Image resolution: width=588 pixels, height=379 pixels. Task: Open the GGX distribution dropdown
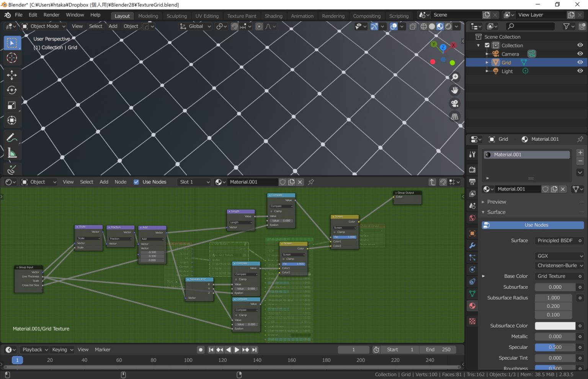(559, 256)
